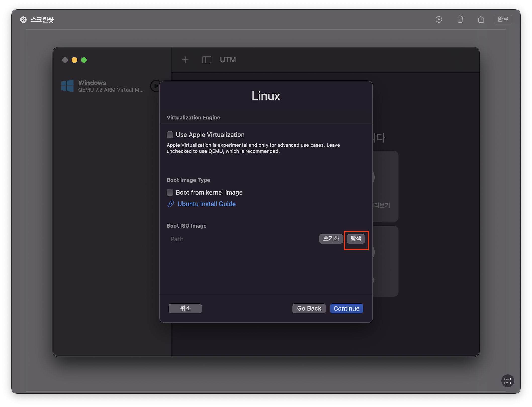
Task: Click the trash delete icon
Action: click(460, 19)
